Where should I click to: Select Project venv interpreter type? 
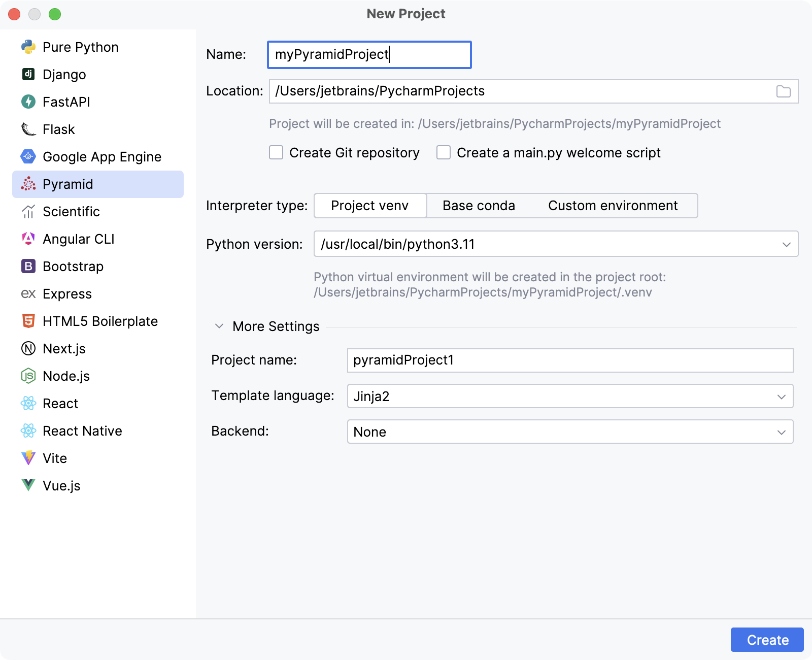point(370,206)
